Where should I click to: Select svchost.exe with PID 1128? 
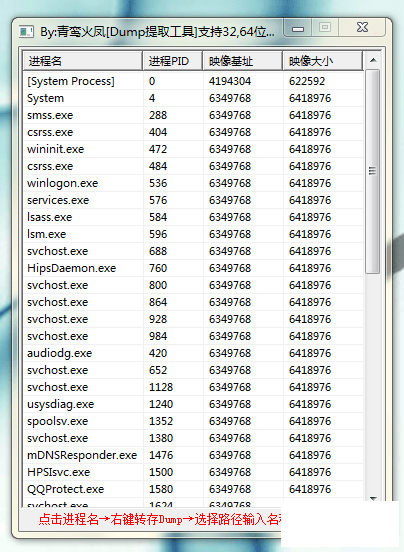click(193, 387)
